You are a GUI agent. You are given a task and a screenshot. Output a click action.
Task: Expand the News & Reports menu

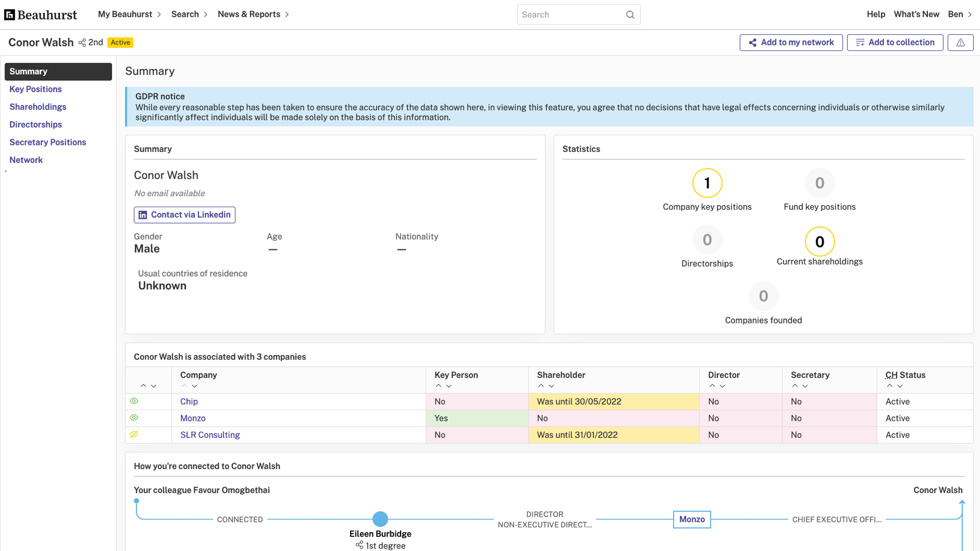(x=254, y=14)
